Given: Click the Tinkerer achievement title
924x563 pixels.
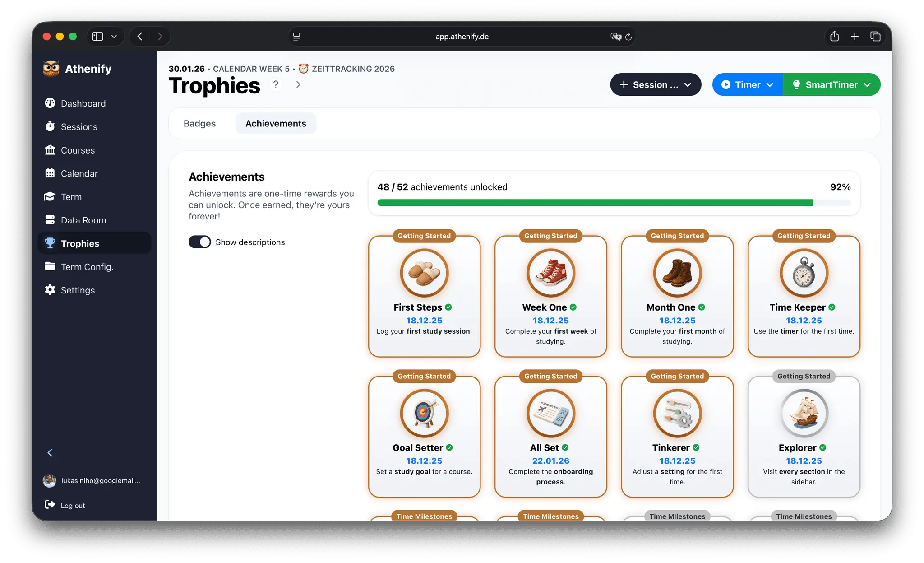Looking at the screenshot, I should 671,447.
